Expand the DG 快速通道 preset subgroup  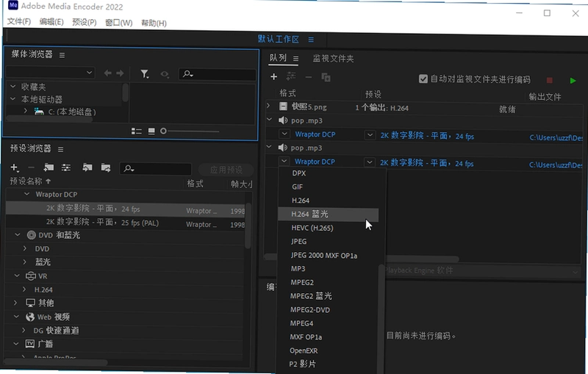click(x=24, y=330)
